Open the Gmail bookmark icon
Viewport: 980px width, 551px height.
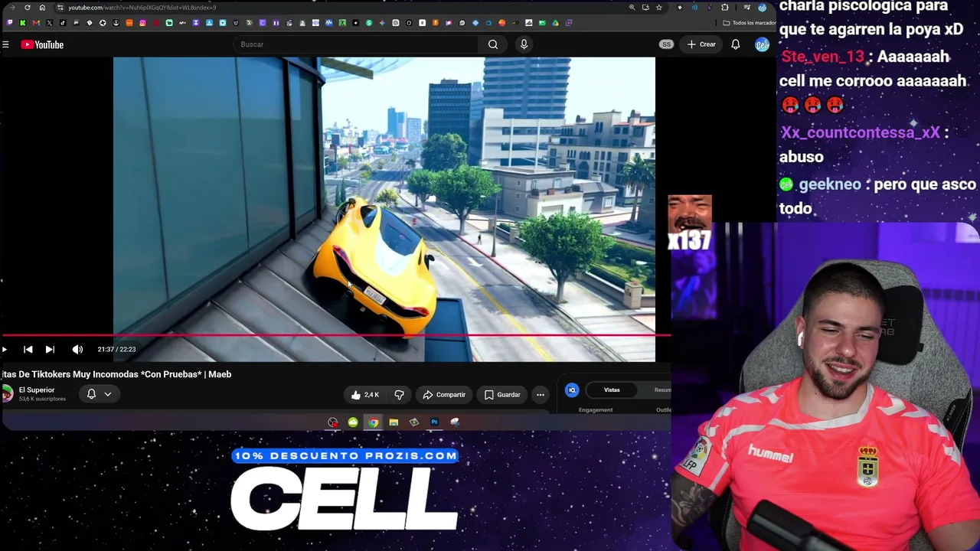coord(36,23)
